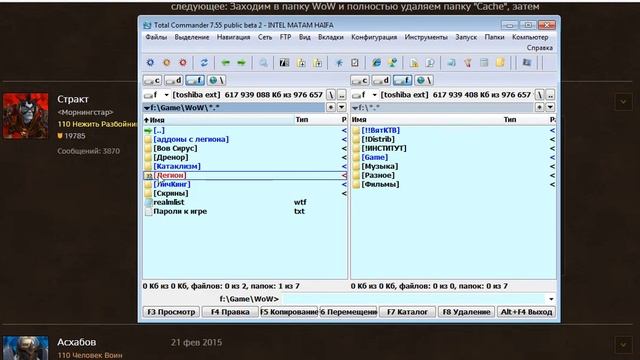The height and width of the screenshot is (360, 640).
Task: Switch right panel to drive f
Action: click(x=402, y=80)
